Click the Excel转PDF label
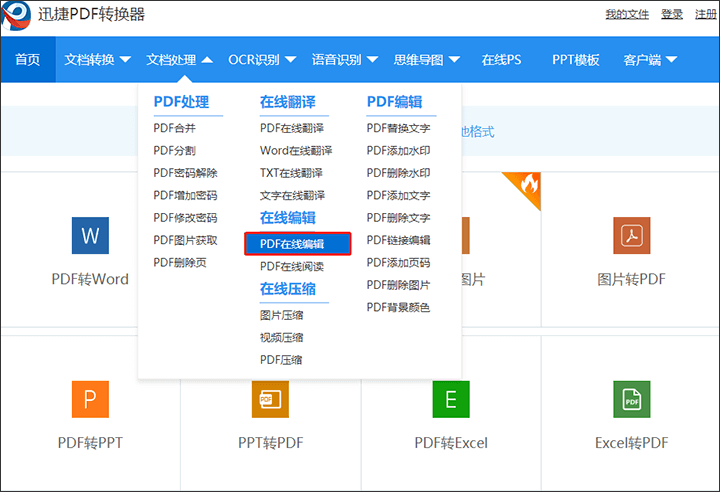 (631, 443)
